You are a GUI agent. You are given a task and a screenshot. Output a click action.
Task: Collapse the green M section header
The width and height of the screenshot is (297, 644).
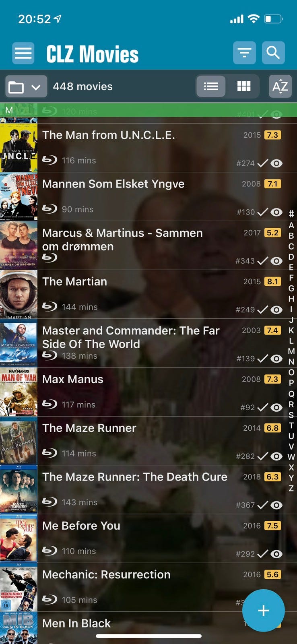coord(148,110)
